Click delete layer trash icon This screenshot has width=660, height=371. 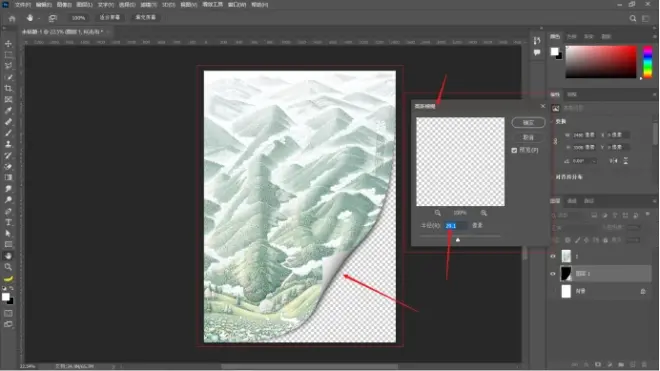(x=644, y=364)
